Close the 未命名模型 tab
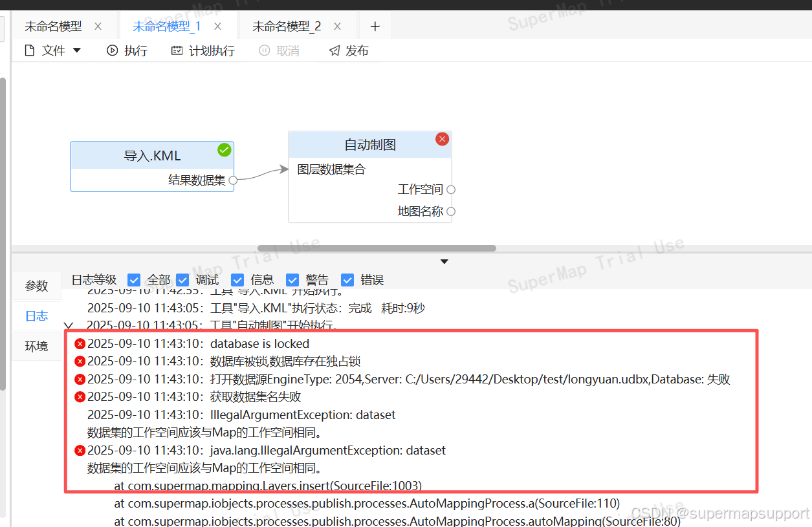 coord(98,26)
